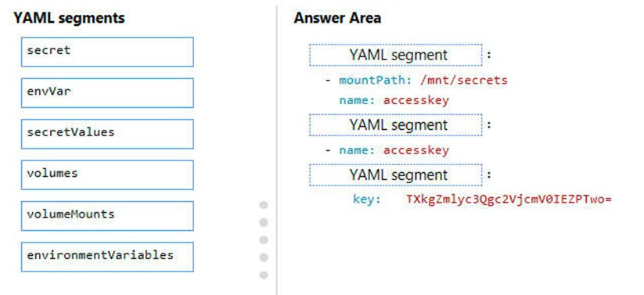Click the Answer Area heading
The height and width of the screenshot is (295, 644).
(x=337, y=18)
